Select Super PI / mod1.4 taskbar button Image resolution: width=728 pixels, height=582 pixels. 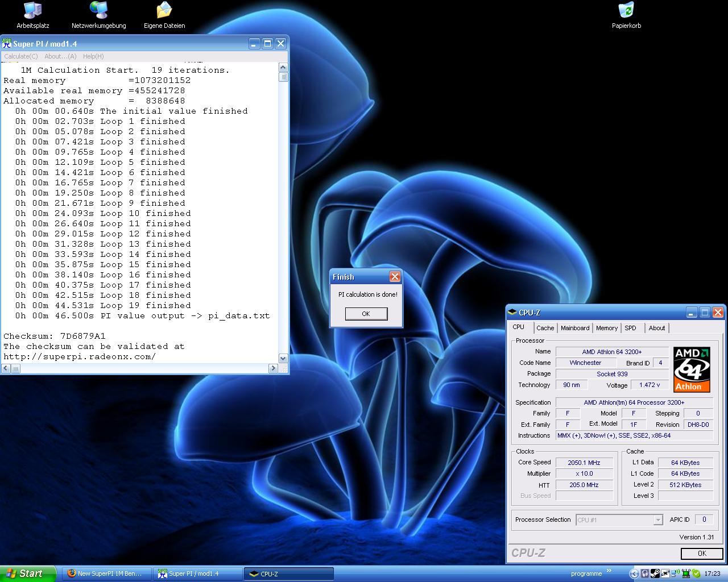[197, 573]
